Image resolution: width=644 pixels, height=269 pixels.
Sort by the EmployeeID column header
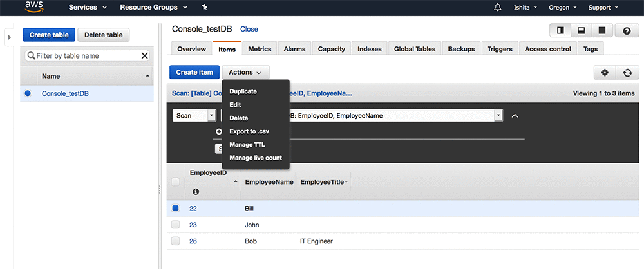click(x=208, y=173)
